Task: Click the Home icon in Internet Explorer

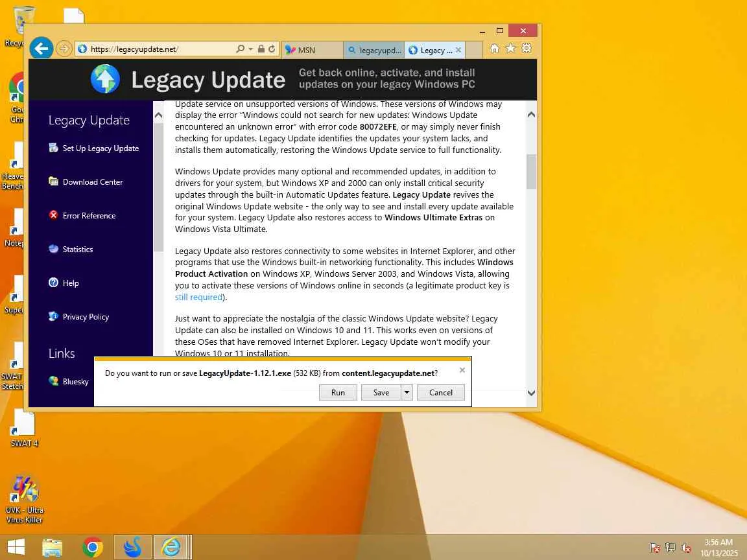Action: pos(495,49)
